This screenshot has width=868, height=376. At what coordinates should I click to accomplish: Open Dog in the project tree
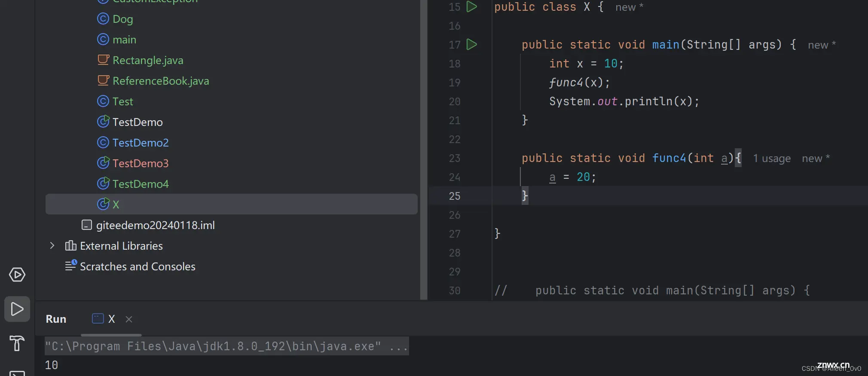coord(122,19)
